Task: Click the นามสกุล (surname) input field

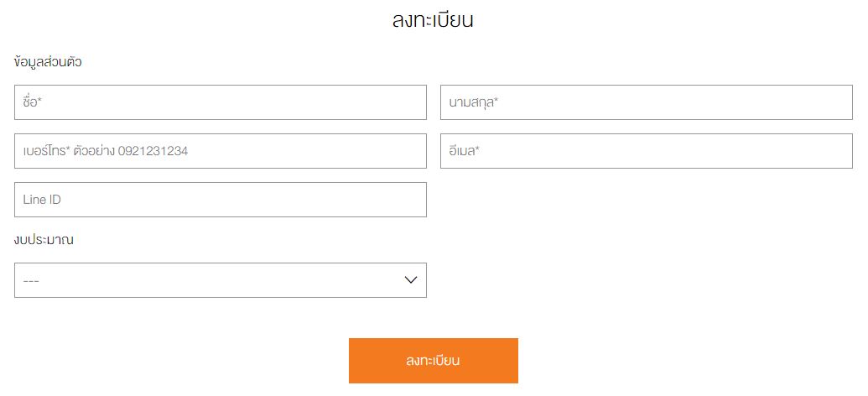Action: pyautogui.click(x=646, y=102)
